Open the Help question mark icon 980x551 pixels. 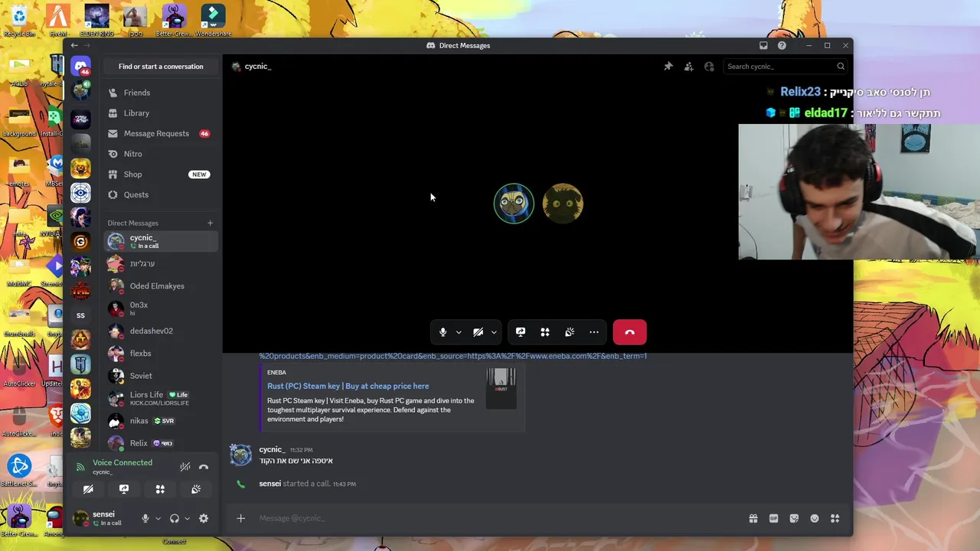pos(782,45)
